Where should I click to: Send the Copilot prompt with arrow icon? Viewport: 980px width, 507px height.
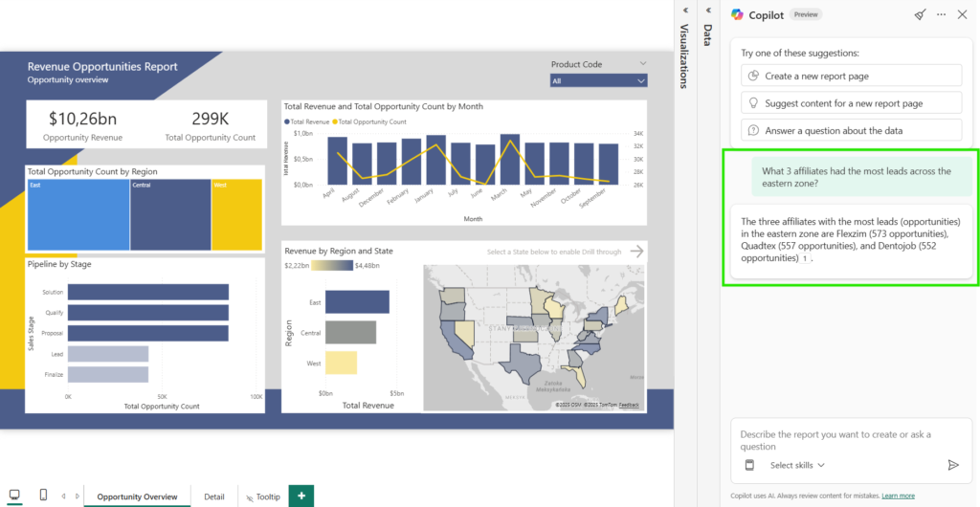952,465
